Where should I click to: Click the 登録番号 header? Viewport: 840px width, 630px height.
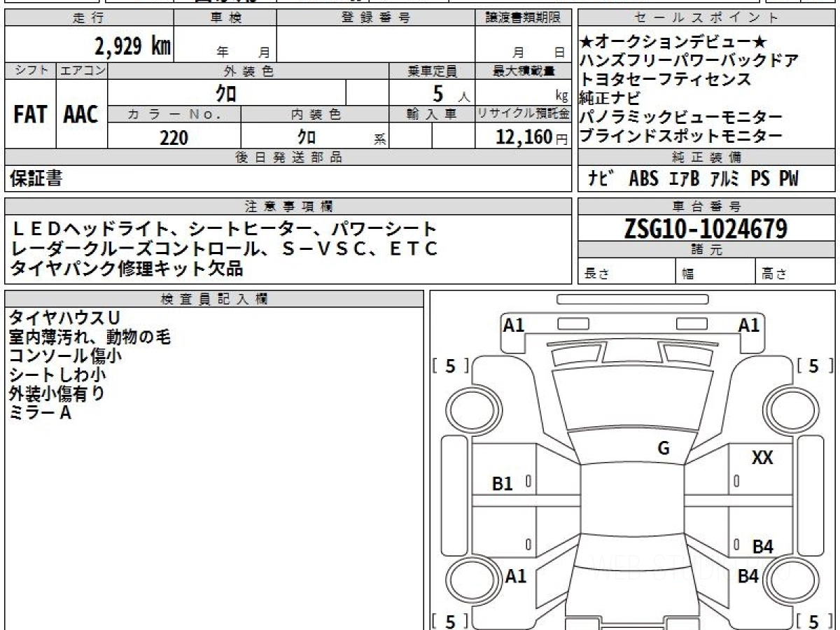(376, 18)
